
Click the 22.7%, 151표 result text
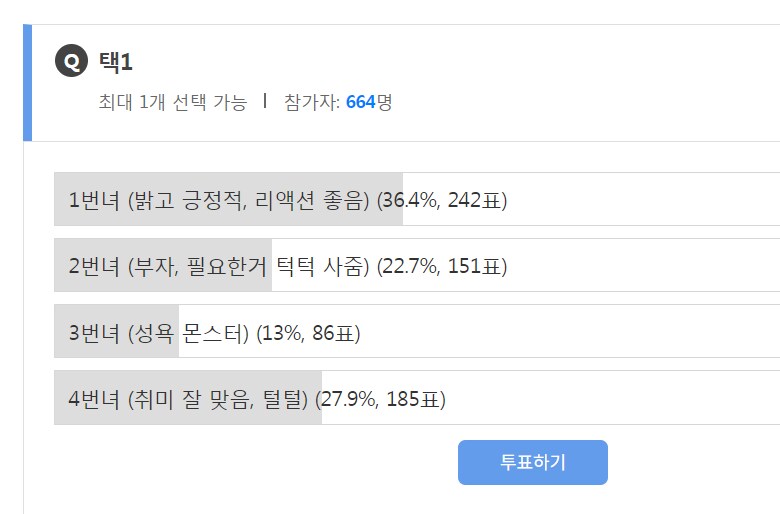pyautogui.click(x=442, y=266)
